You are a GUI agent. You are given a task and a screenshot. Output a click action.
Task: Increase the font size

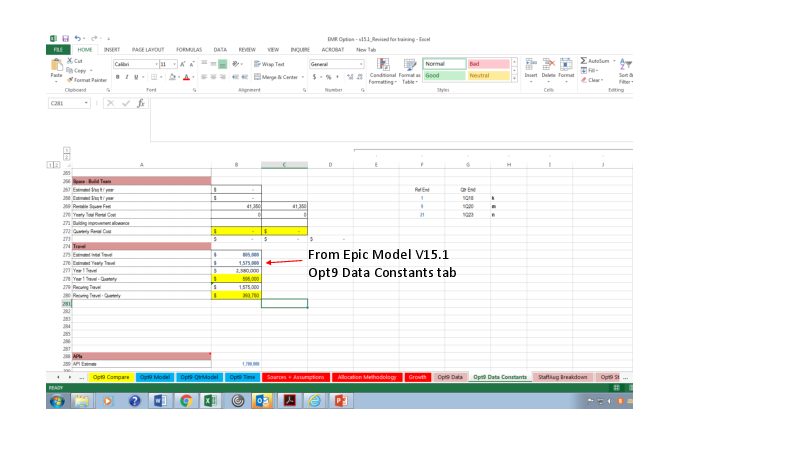[183, 64]
